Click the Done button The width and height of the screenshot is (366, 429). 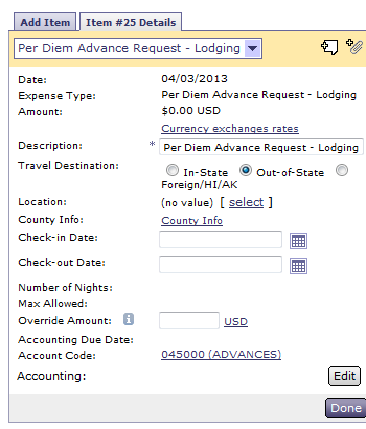(x=346, y=408)
